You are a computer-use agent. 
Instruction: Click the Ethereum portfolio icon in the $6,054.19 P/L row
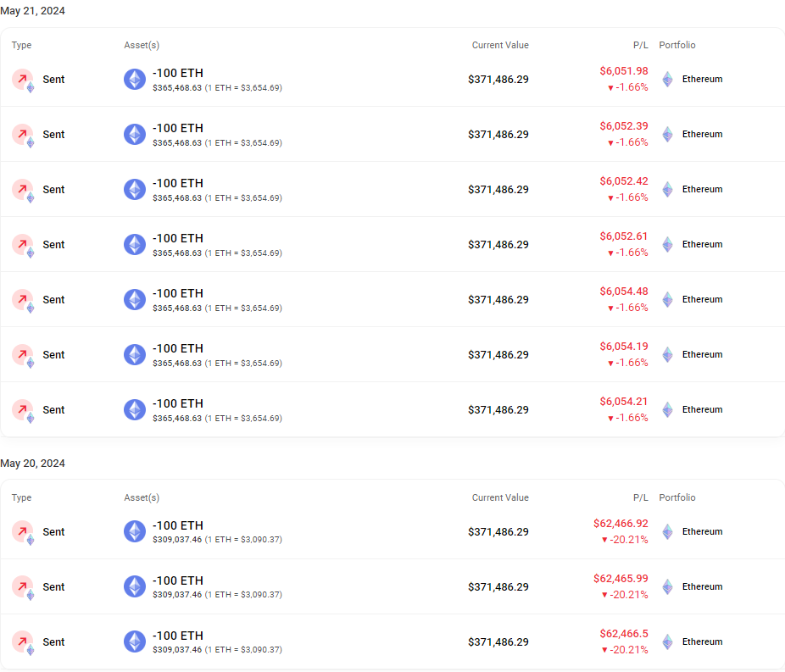(668, 354)
